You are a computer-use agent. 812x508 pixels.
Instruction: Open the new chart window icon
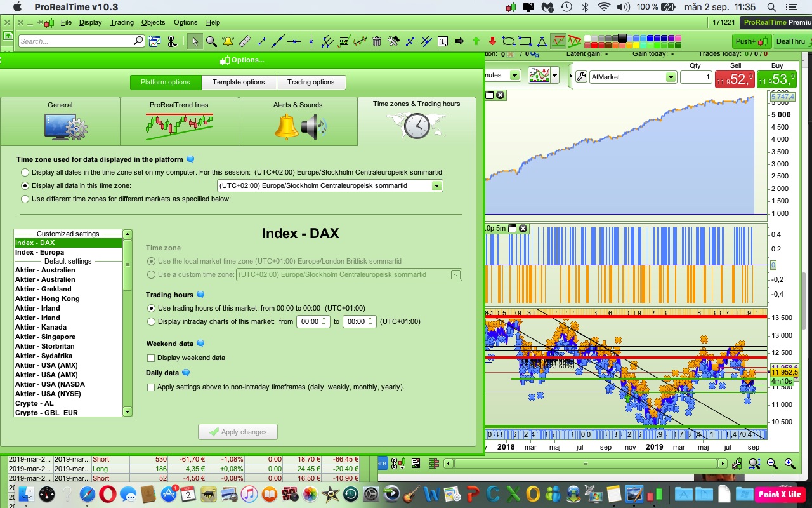tap(155, 41)
